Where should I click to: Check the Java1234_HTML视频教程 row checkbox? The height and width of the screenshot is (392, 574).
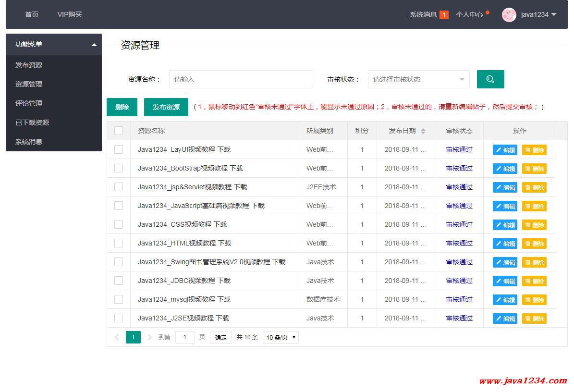(x=119, y=243)
